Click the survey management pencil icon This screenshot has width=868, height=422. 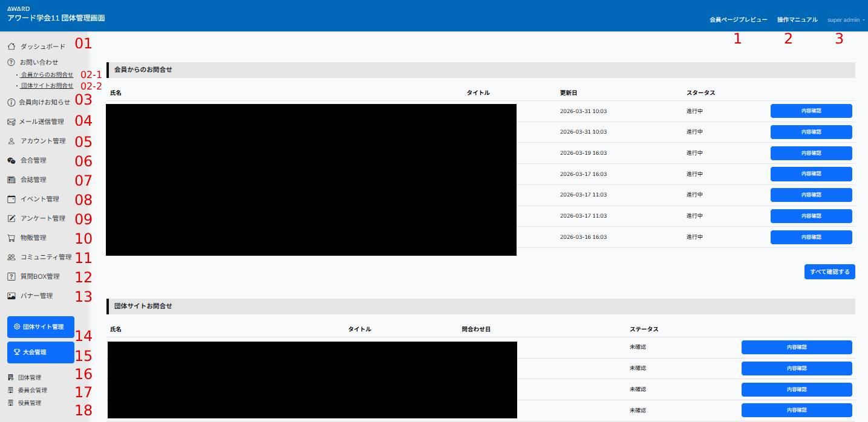click(11, 218)
